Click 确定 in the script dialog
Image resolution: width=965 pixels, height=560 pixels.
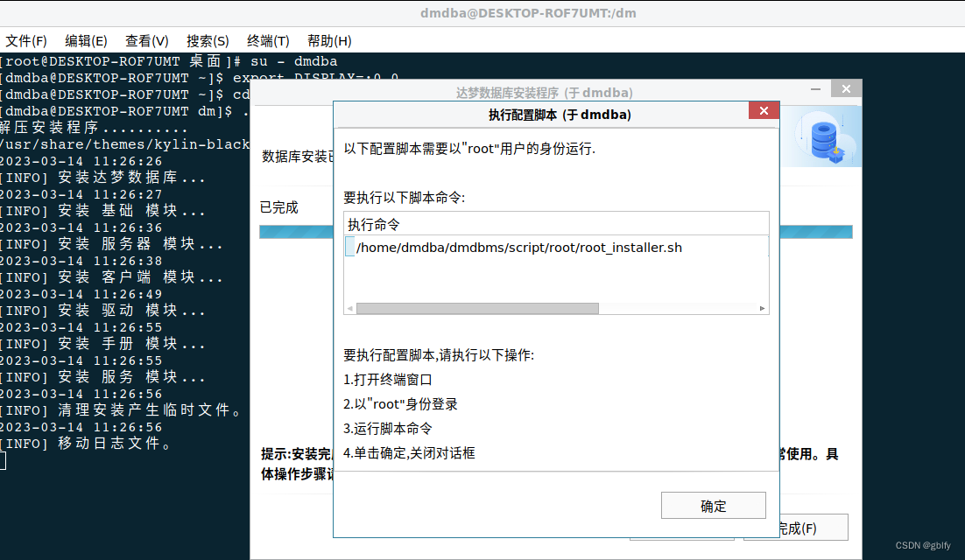tap(714, 505)
